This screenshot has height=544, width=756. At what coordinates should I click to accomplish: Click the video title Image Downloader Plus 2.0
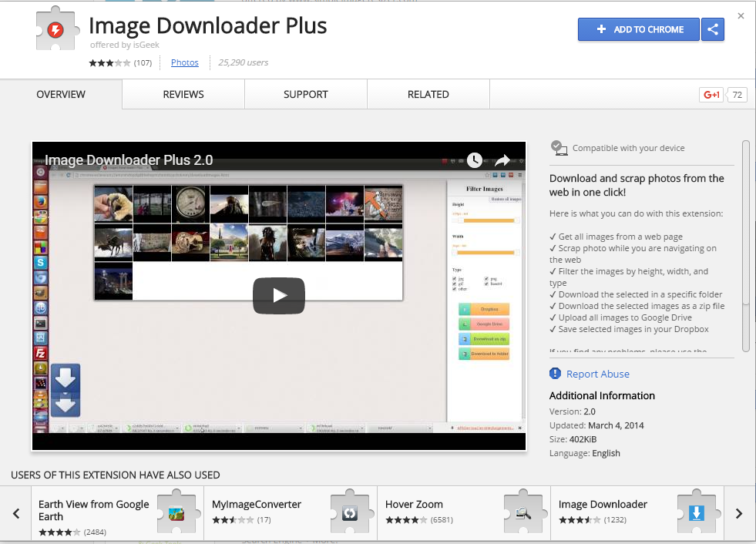click(129, 160)
